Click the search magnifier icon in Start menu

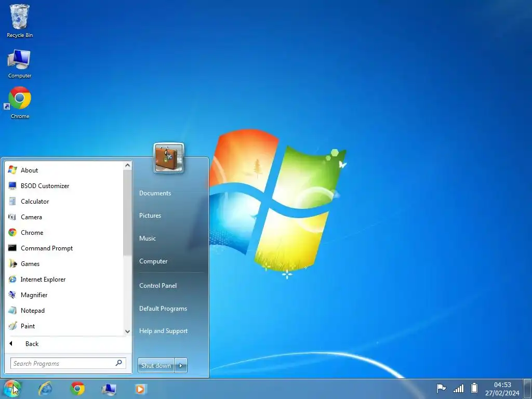[119, 363]
